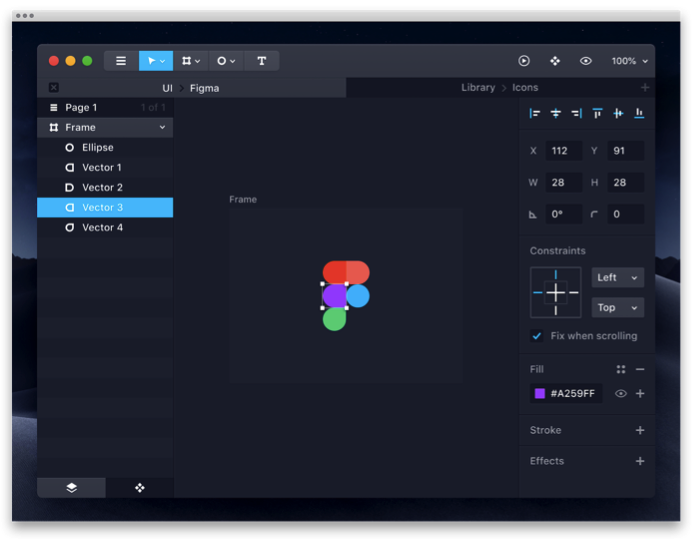Toggle fill visibility eye icon
This screenshot has width=700, height=540.
pos(621,394)
